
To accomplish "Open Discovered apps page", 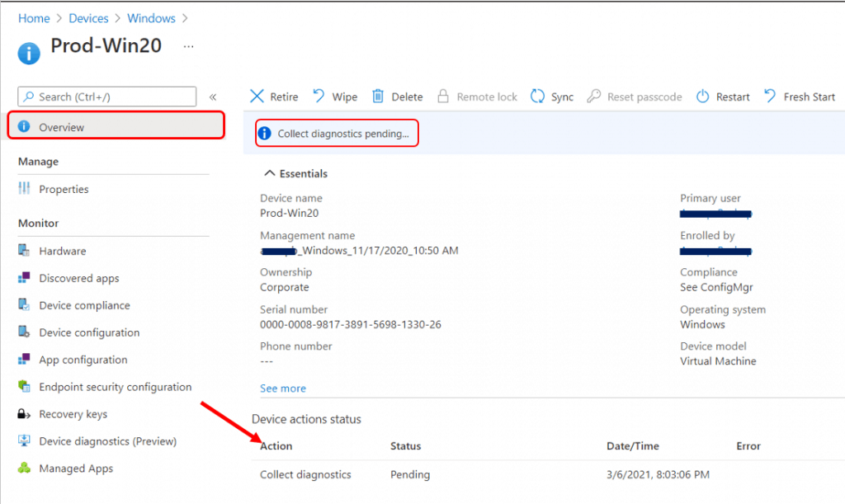I will click(79, 278).
